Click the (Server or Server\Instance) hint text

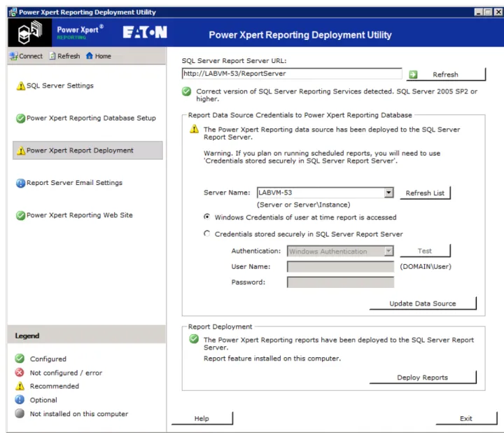pos(303,205)
